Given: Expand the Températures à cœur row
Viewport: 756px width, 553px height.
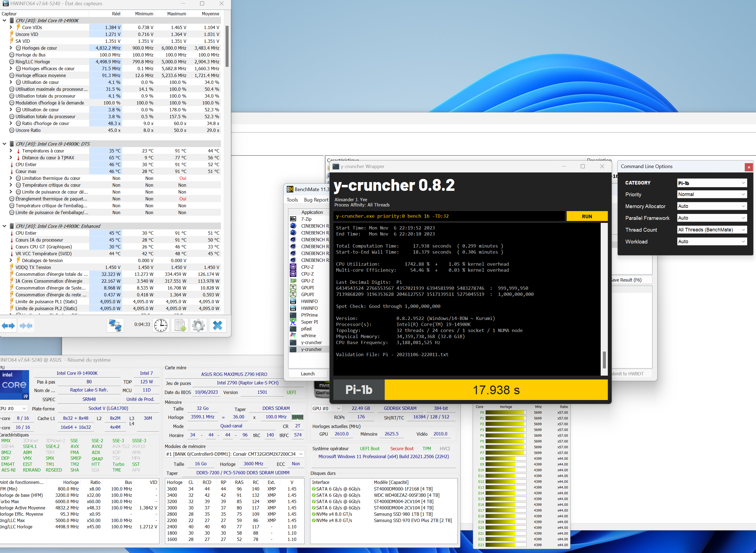Looking at the screenshot, I should pyautogui.click(x=11, y=151).
